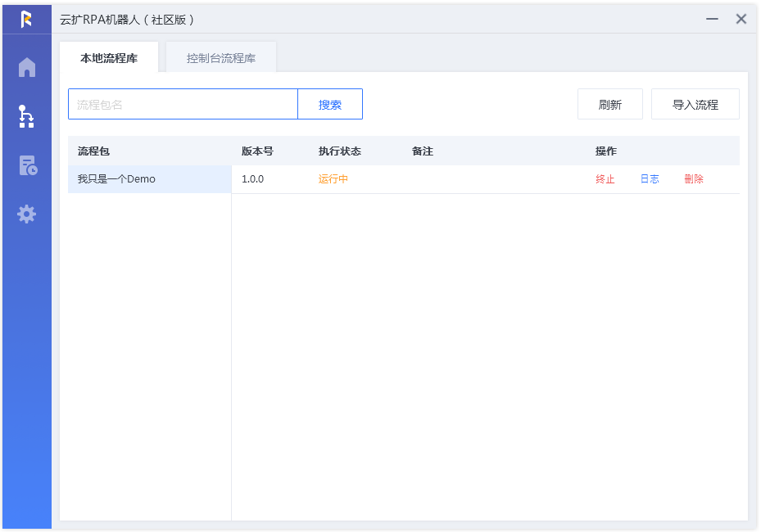The width and height of the screenshot is (761, 532).
Task: Click the 搜索 button
Action: pos(330,104)
